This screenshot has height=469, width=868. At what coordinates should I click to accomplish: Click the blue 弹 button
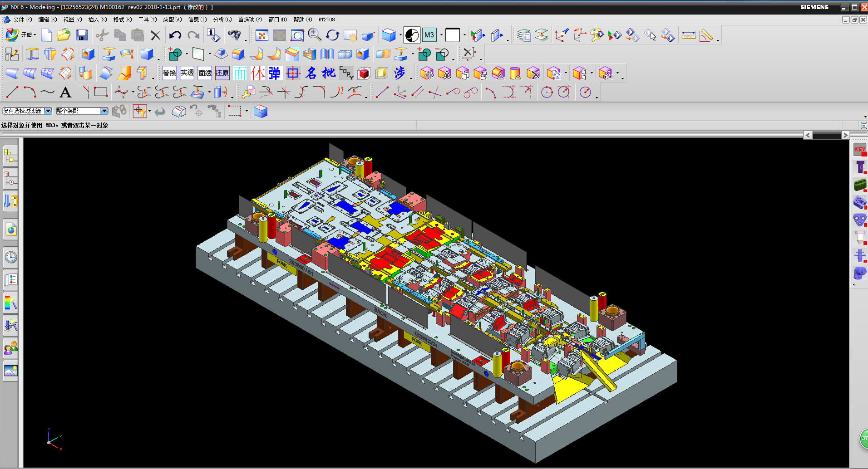(275, 73)
